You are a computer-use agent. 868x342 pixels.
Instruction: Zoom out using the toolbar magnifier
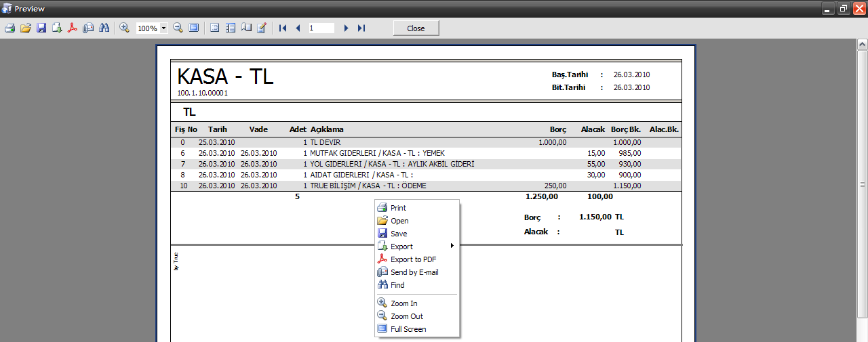[178, 28]
